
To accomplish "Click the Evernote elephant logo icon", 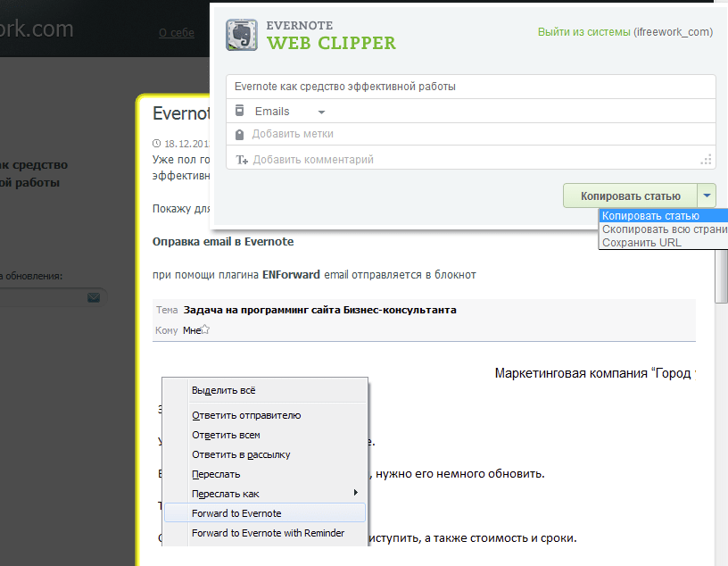I will pyautogui.click(x=242, y=35).
